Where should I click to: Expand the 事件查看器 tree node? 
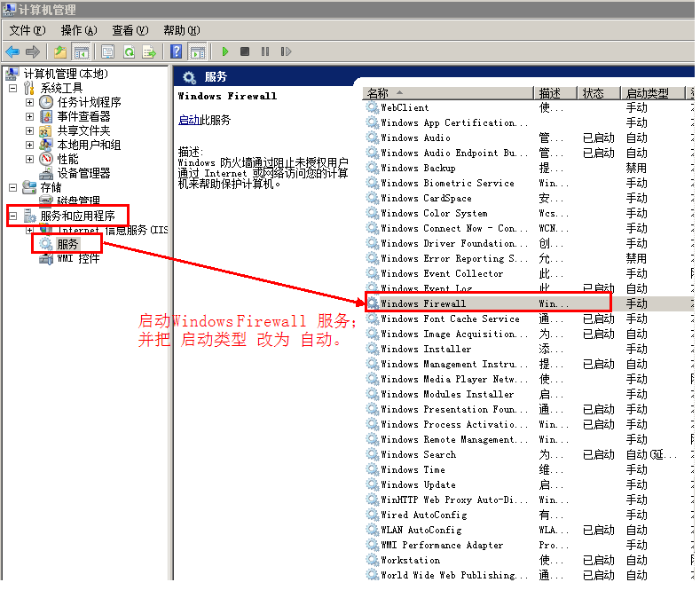29,116
